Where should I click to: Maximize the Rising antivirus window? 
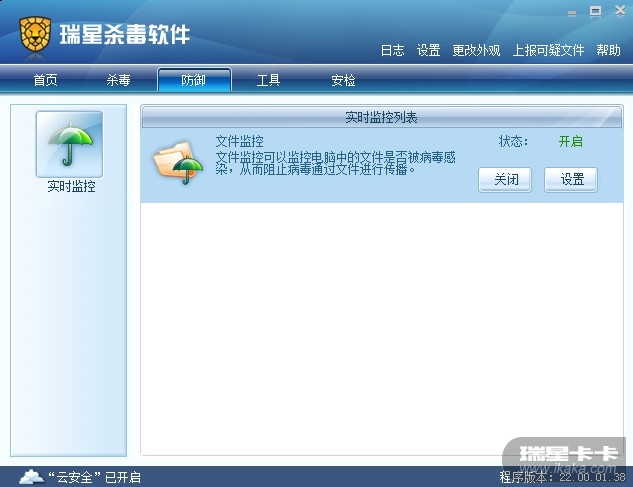point(595,11)
